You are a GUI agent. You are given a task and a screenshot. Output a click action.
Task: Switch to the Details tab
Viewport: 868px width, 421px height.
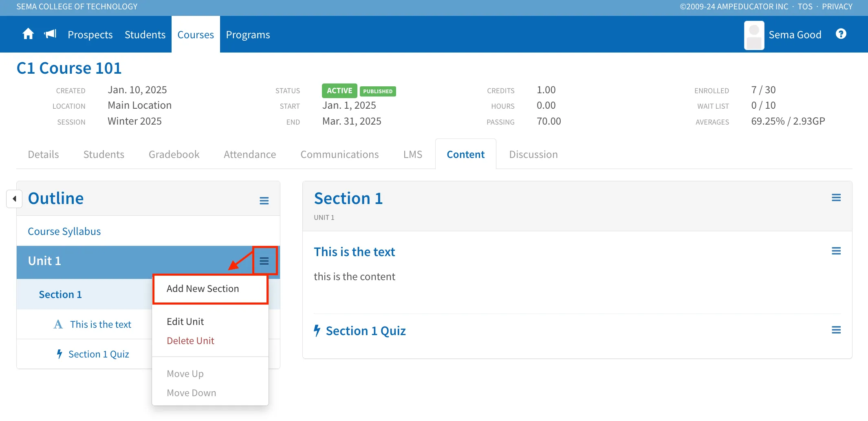(44, 154)
